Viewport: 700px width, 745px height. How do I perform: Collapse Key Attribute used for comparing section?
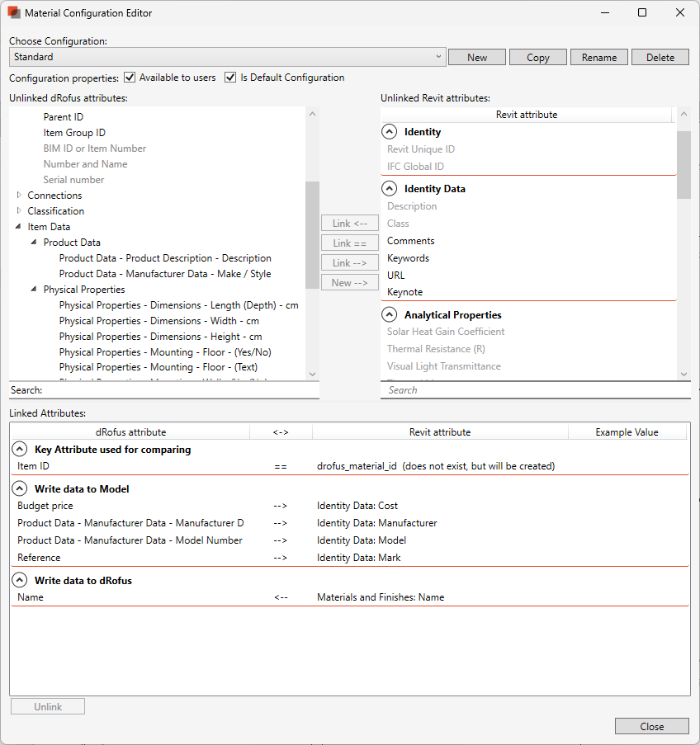[20, 450]
